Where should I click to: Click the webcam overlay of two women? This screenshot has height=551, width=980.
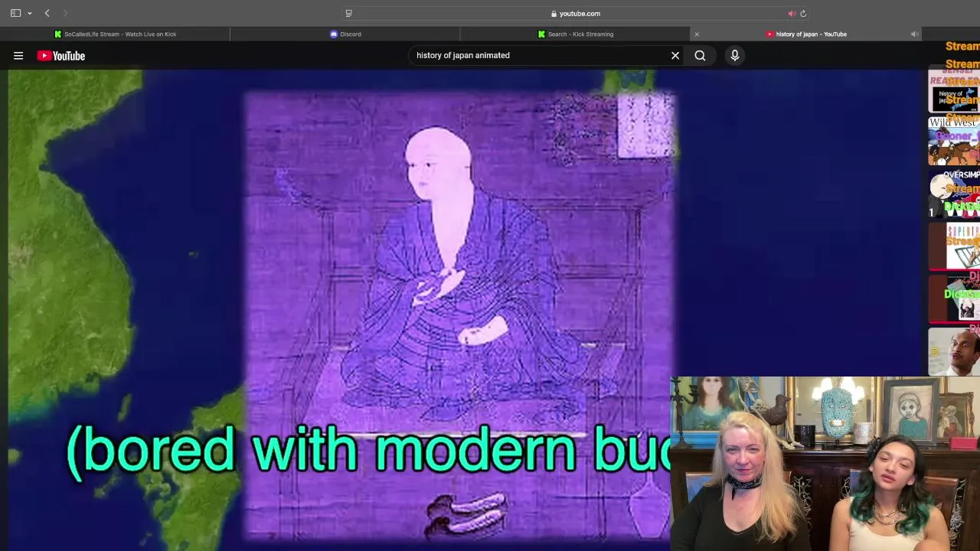(x=825, y=464)
